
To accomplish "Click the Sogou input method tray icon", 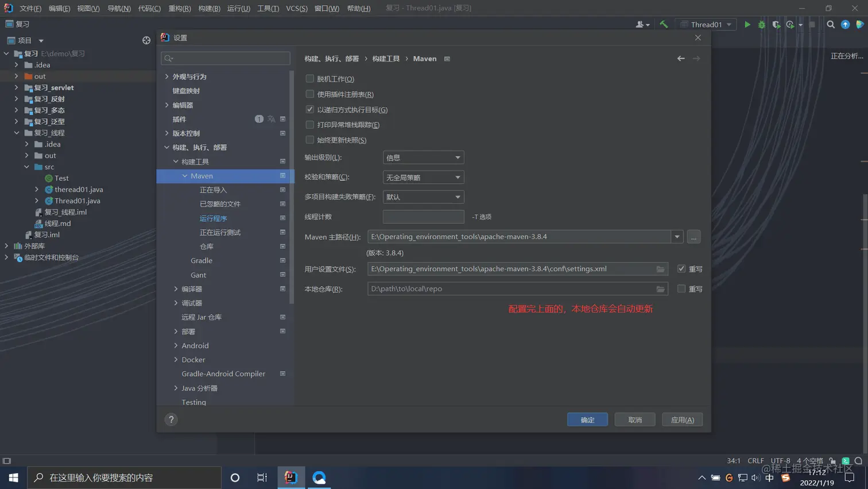I will 785,478.
